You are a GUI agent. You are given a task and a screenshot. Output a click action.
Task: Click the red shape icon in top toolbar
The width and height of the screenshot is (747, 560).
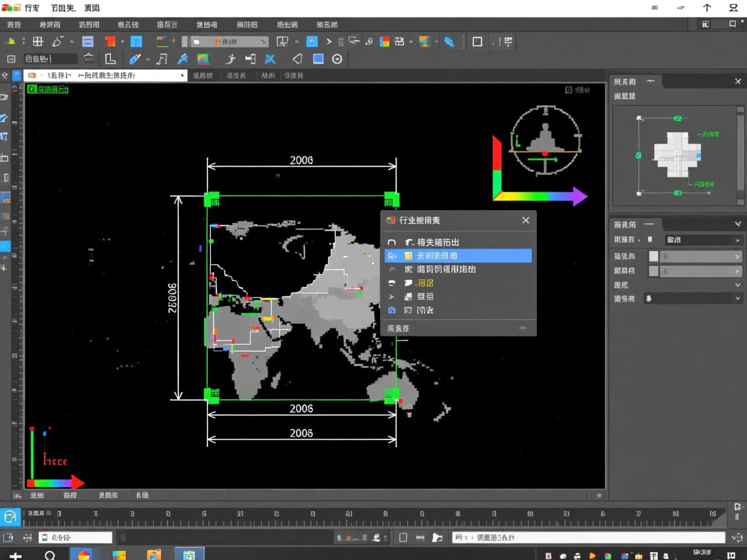point(110,41)
